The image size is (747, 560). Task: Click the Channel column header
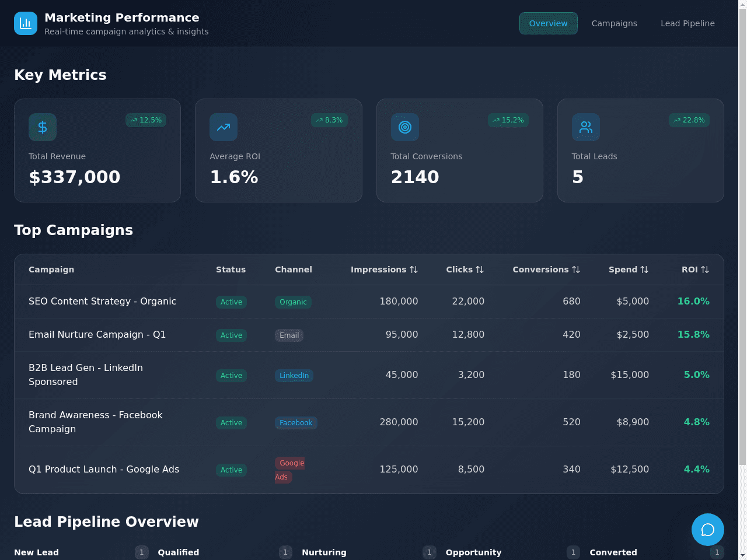point(294,269)
